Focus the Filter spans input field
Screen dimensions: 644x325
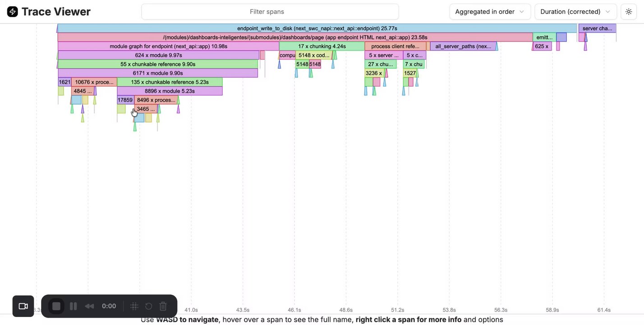point(270,12)
